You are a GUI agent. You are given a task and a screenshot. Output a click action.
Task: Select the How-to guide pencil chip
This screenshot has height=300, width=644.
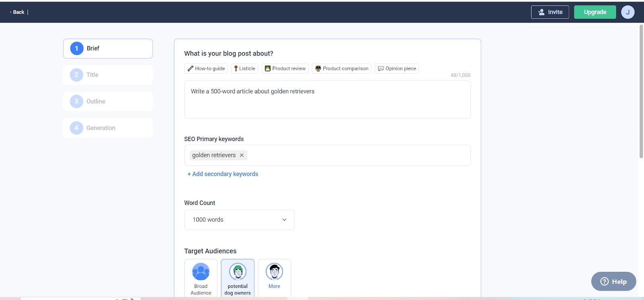tap(206, 68)
